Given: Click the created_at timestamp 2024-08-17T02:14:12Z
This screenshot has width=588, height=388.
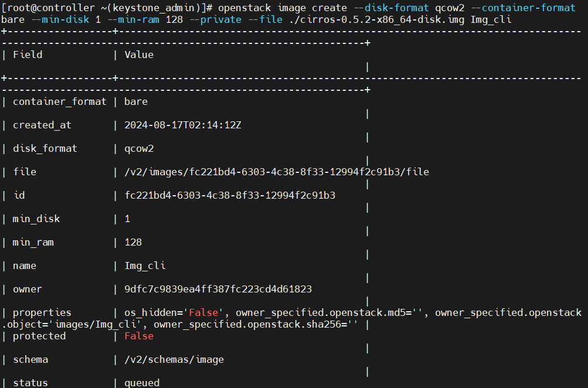Looking at the screenshot, I should tap(183, 125).
